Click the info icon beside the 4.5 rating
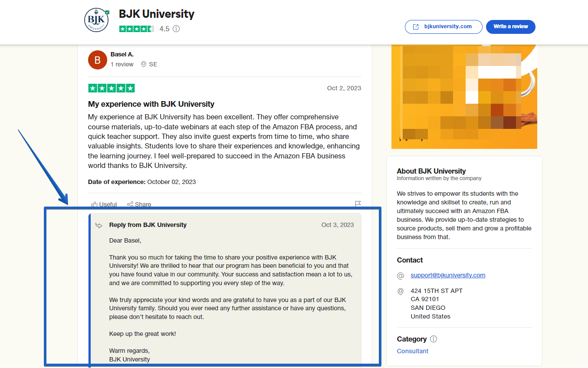 (176, 29)
